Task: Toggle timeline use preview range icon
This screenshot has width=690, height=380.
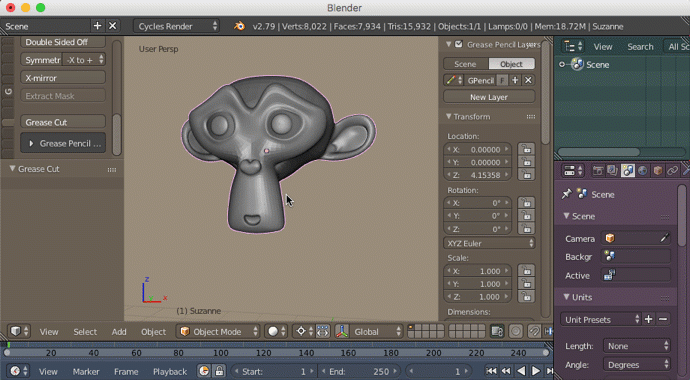Action: 204,371
